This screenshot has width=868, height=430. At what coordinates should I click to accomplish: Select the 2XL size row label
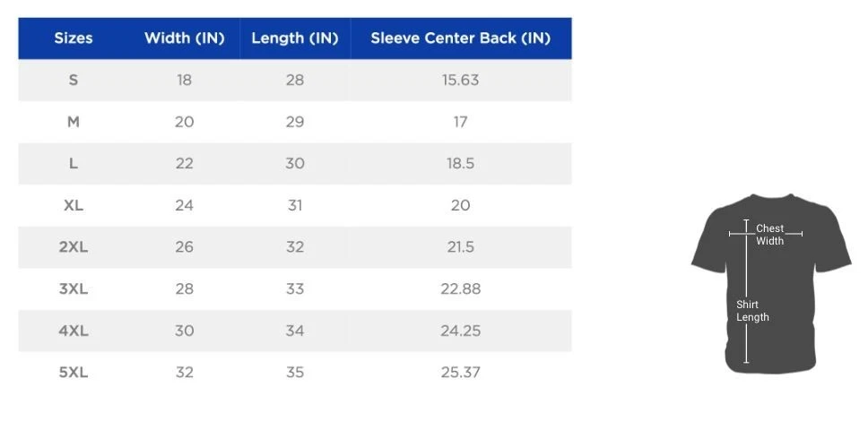click(74, 247)
